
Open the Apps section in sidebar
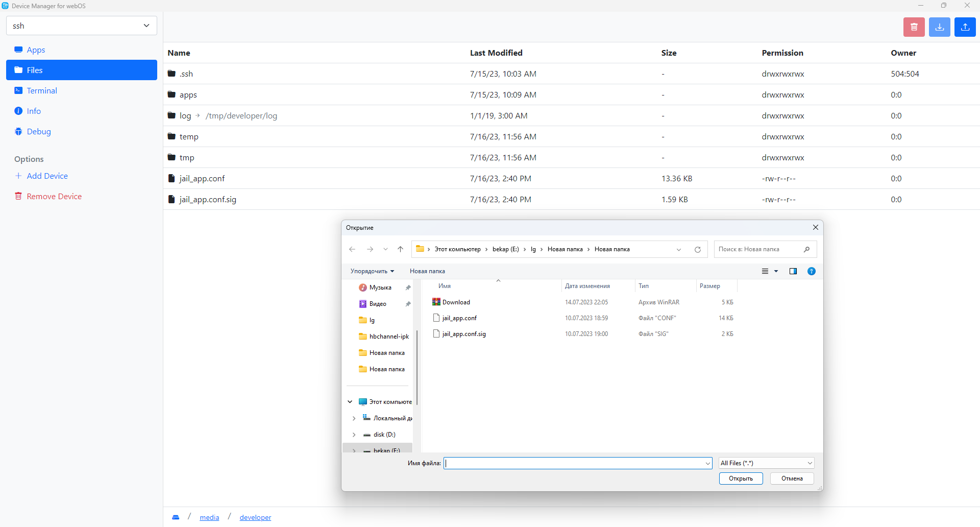(x=36, y=50)
